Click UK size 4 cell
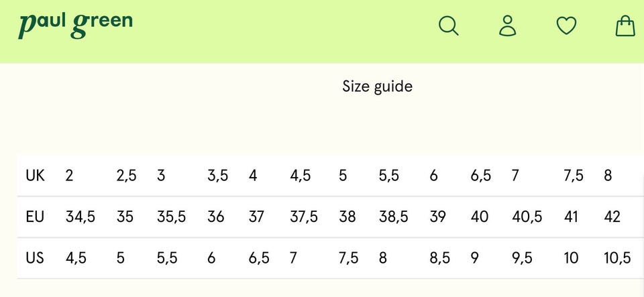Image resolution: width=644 pixels, height=297 pixels. [253, 176]
